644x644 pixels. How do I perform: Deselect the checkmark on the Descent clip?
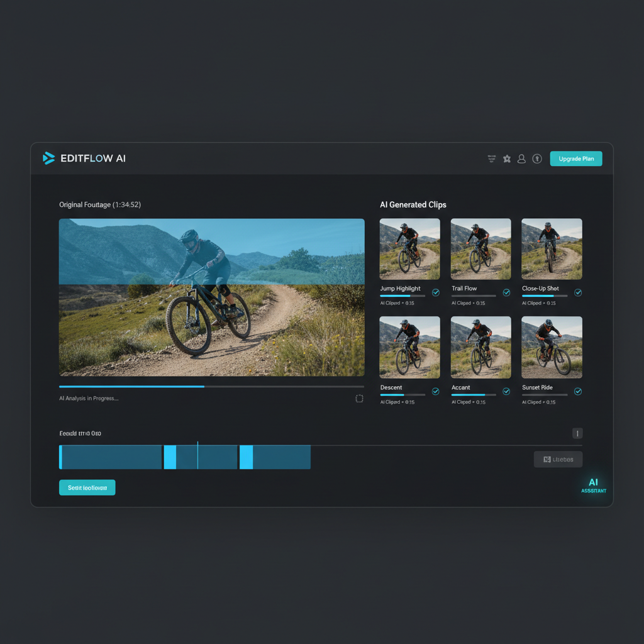435,391
